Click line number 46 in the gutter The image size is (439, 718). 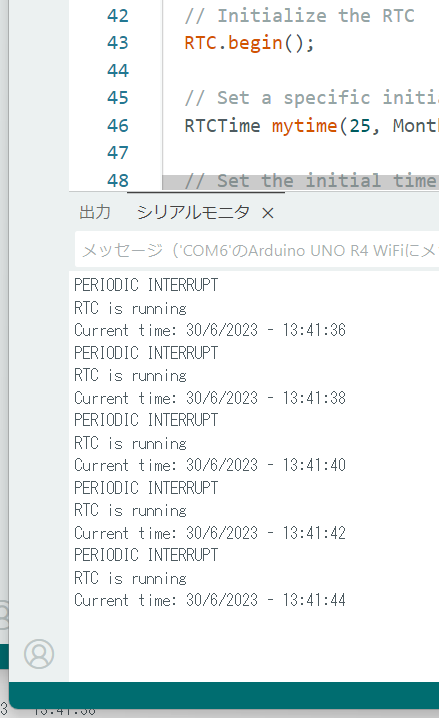(x=118, y=125)
